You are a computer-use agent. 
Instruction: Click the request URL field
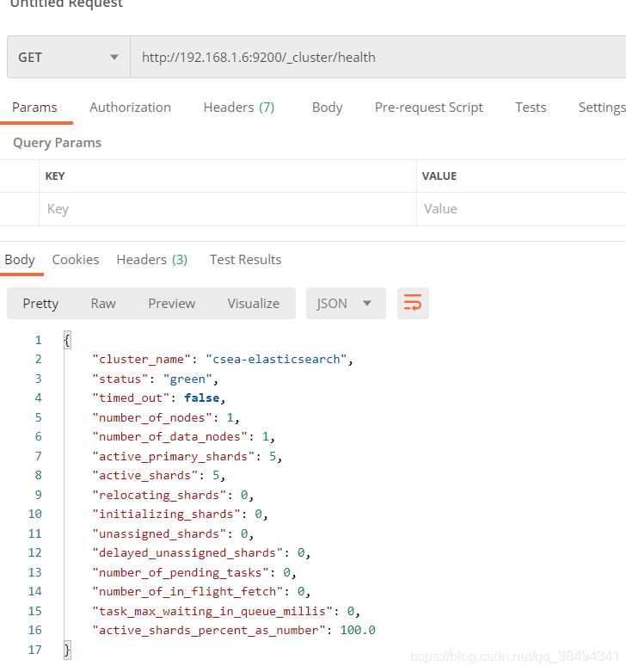tap(377, 58)
